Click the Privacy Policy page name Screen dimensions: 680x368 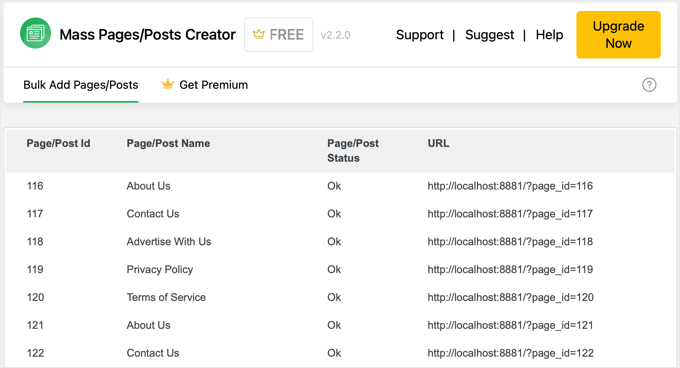click(160, 270)
